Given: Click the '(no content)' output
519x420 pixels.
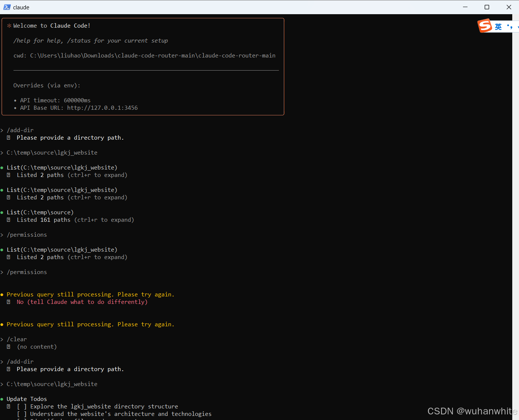Looking at the screenshot, I should click(x=37, y=347).
